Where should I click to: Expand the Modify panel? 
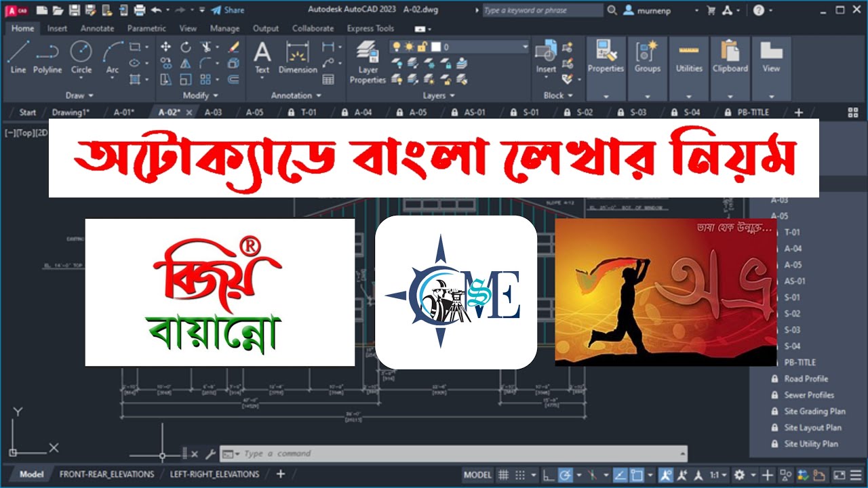(201, 96)
